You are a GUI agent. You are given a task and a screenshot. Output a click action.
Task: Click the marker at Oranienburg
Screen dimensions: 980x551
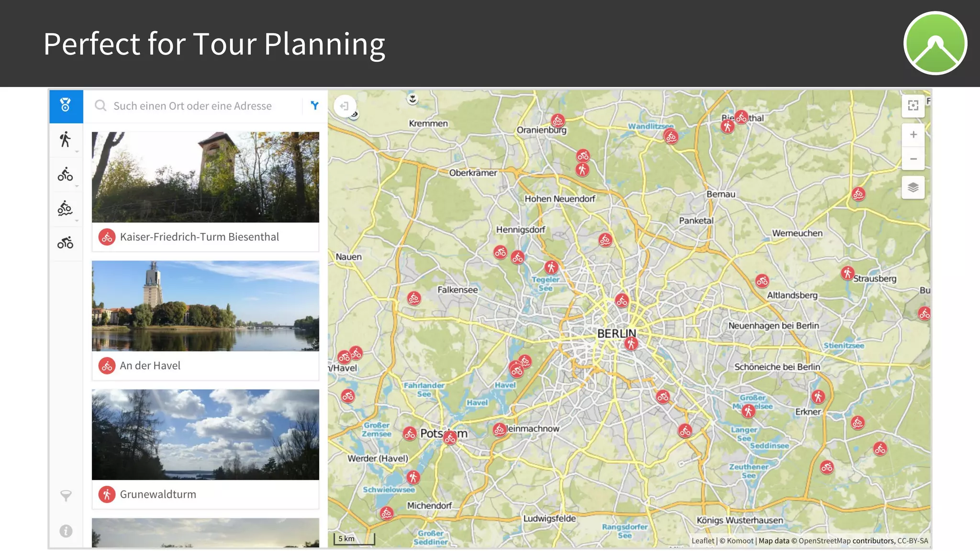click(x=557, y=121)
